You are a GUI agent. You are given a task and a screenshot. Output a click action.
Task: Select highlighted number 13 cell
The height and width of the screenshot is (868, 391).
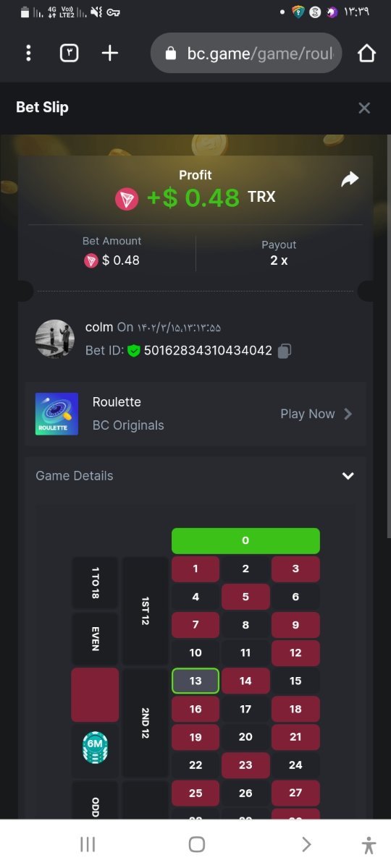195,681
